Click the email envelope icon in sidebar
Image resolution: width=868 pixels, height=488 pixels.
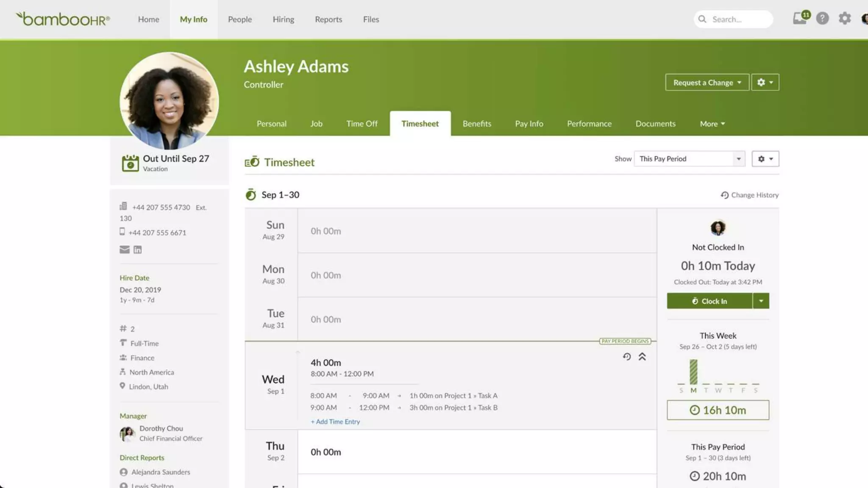(x=125, y=250)
